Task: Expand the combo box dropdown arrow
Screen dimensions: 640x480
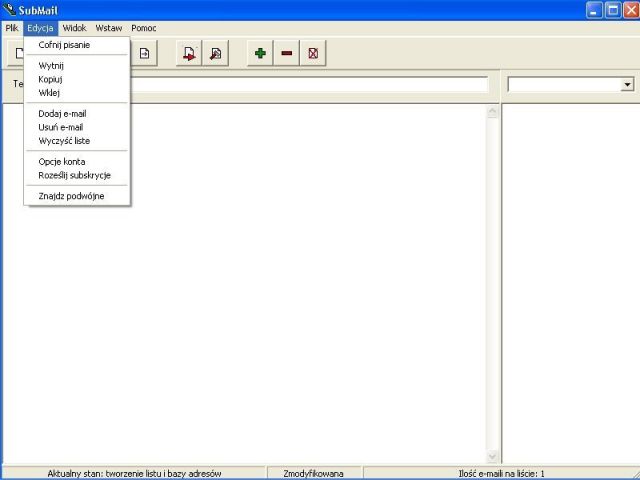Action: click(x=627, y=85)
